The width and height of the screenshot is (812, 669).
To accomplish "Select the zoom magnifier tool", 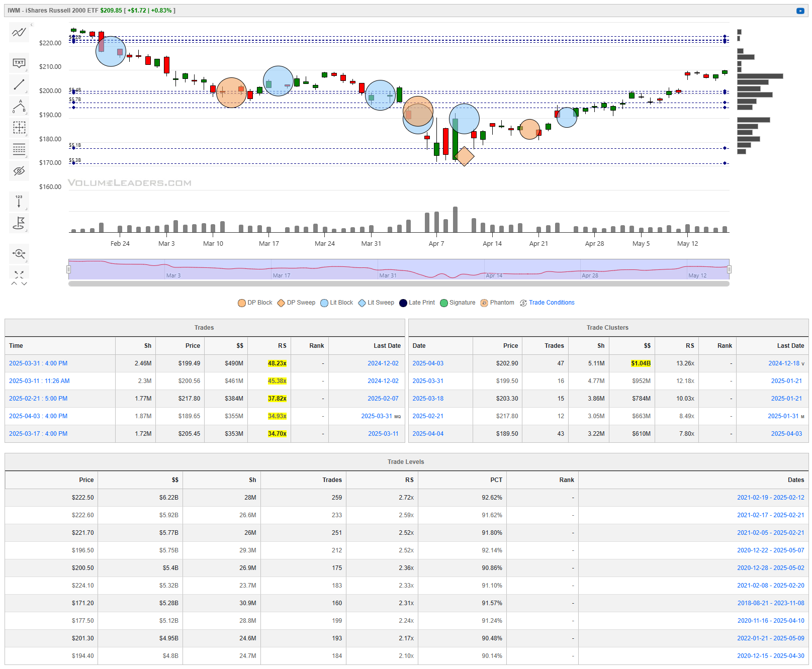I will [19, 253].
